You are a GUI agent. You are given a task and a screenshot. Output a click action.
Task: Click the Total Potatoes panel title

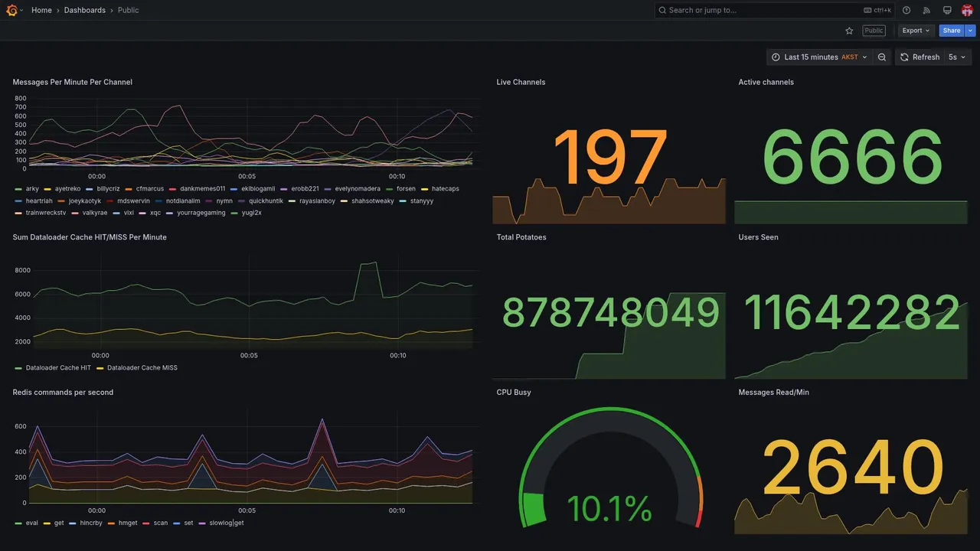521,237
